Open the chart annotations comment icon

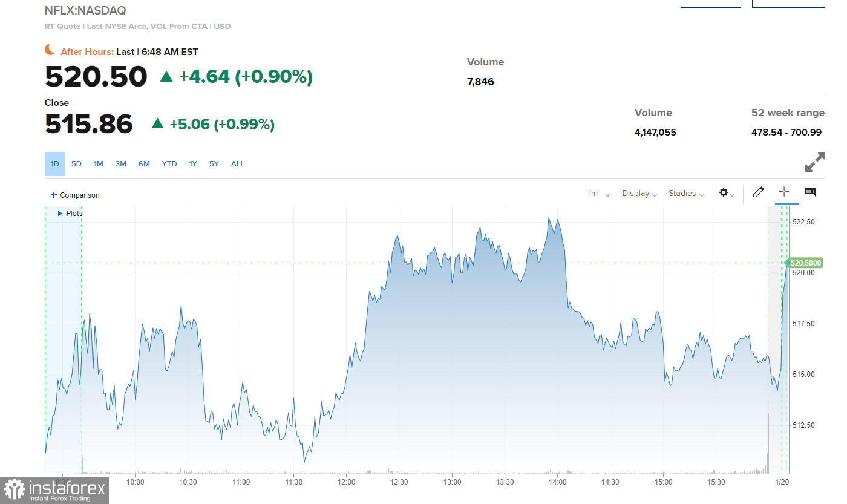coord(810,192)
